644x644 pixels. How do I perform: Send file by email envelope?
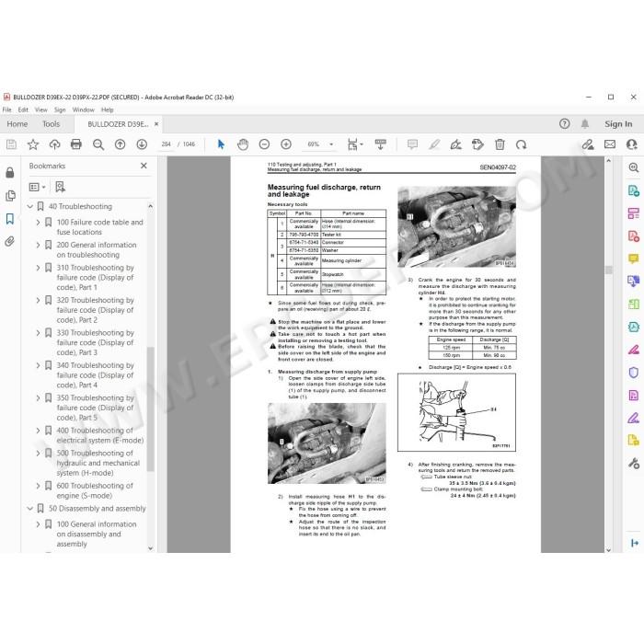pyautogui.click(x=610, y=144)
